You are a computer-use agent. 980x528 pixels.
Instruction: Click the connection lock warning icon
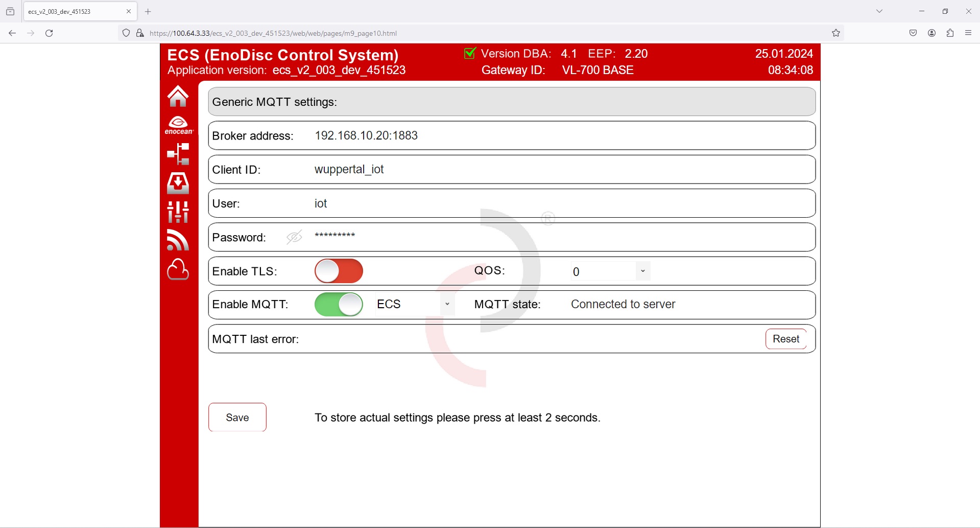pos(140,33)
